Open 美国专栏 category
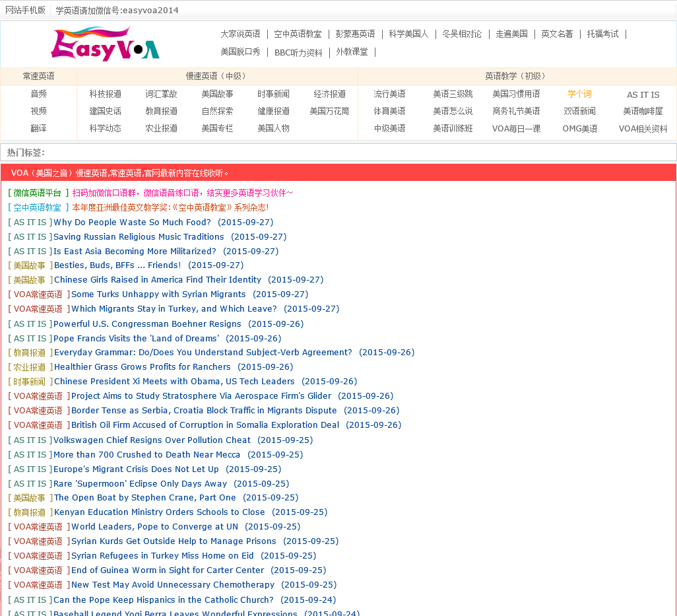 point(218,128)
